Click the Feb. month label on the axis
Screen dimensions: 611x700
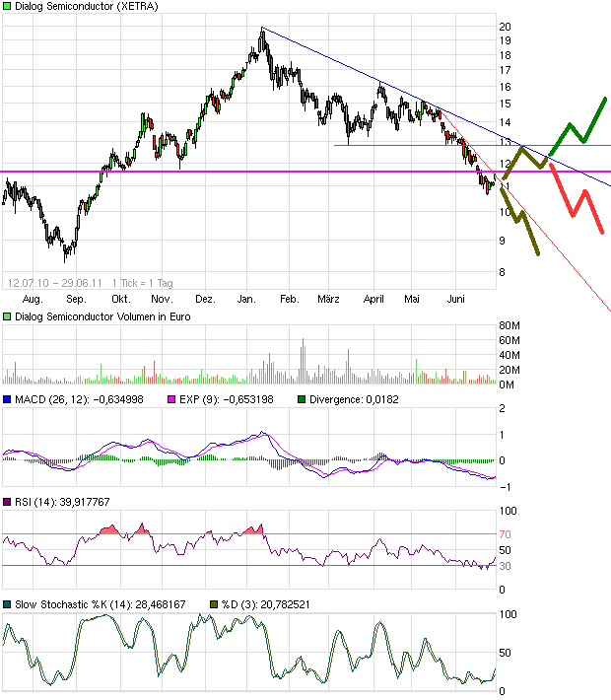pyautogui.click(x=289, y=299)
